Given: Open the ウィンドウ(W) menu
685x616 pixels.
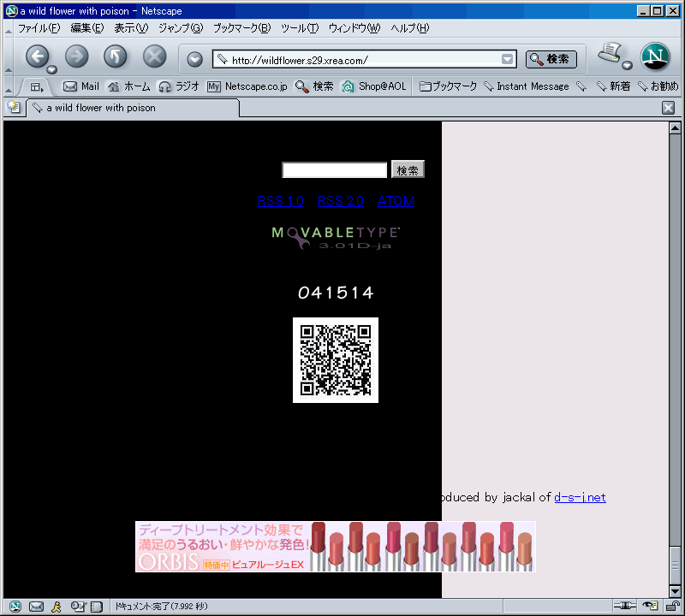Looking at the screenshot, I should point(354,28).
